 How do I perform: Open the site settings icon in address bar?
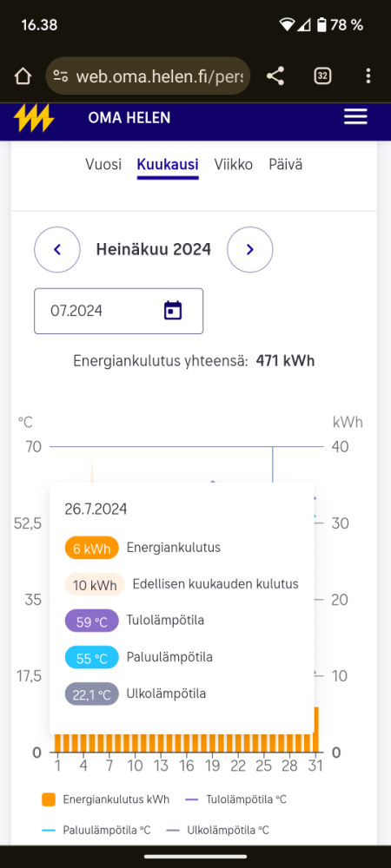(x=60, y=76)
